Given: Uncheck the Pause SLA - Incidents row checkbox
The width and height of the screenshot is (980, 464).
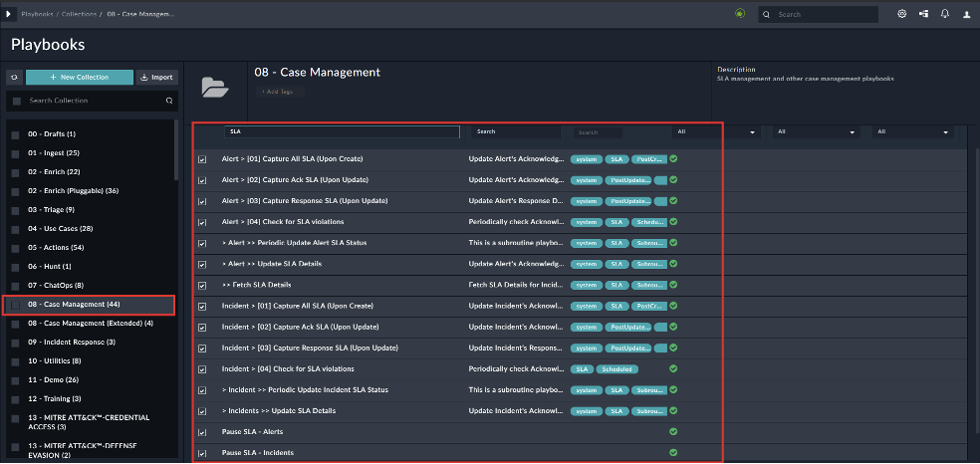Looking at the screenshot, I should (202, 453).
